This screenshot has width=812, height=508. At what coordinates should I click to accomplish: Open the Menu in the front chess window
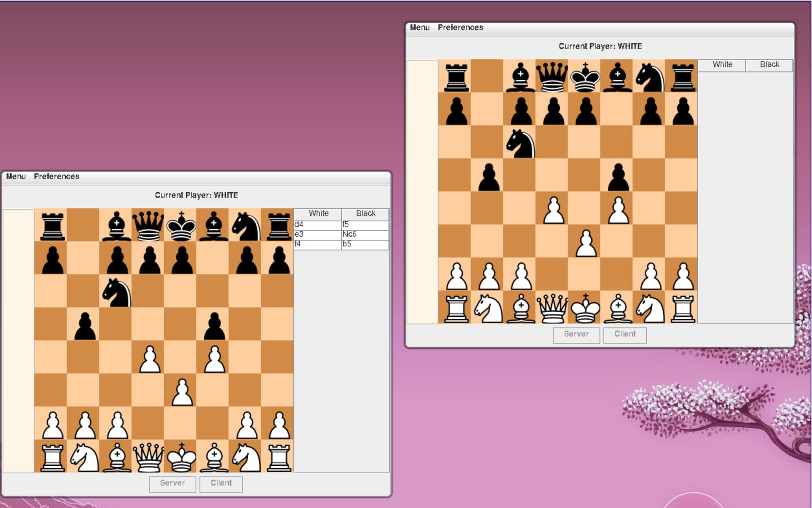point(15,176)
